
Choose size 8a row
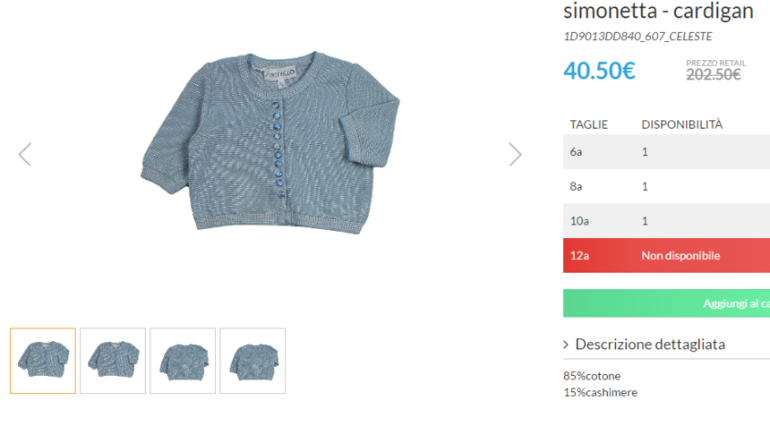click(x=666, y=186)
